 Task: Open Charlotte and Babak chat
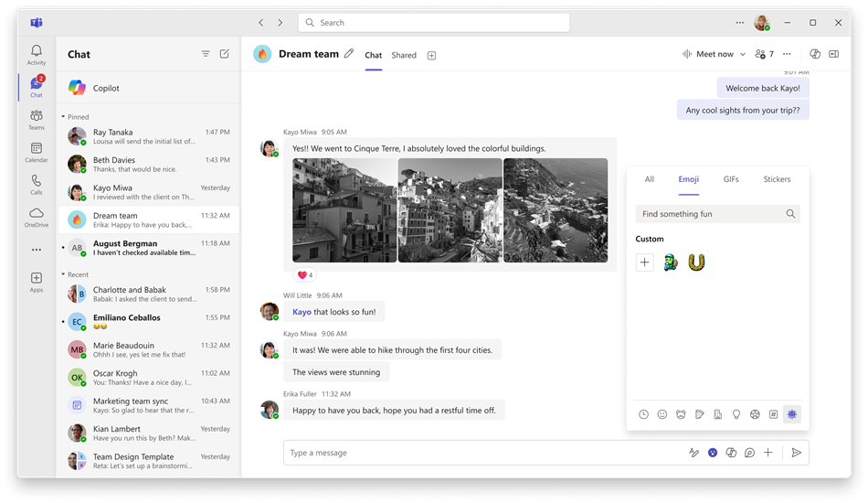point(148,294)
